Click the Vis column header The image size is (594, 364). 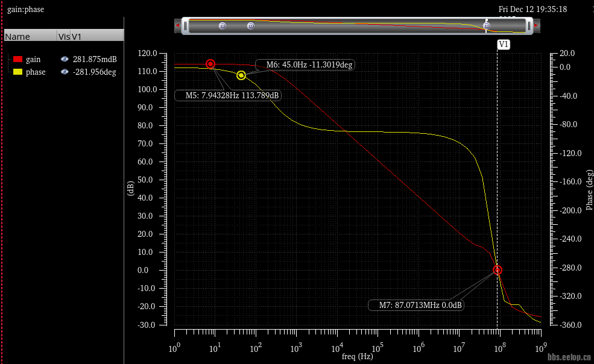63,37
